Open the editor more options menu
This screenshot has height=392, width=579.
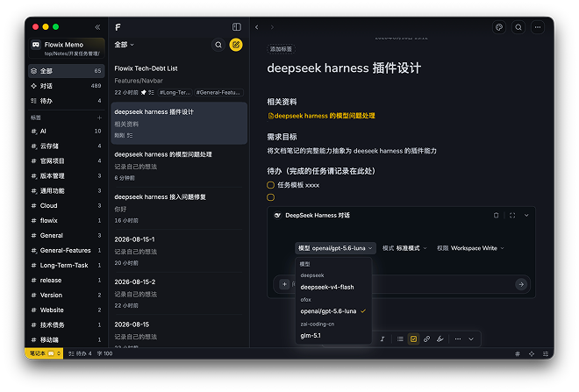coord(538,27)
